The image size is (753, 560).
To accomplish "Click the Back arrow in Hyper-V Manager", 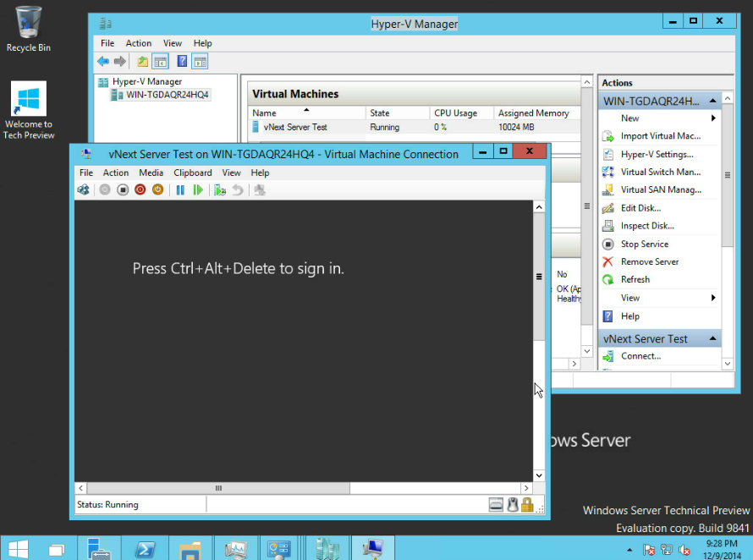I will [x=102, y=62].
